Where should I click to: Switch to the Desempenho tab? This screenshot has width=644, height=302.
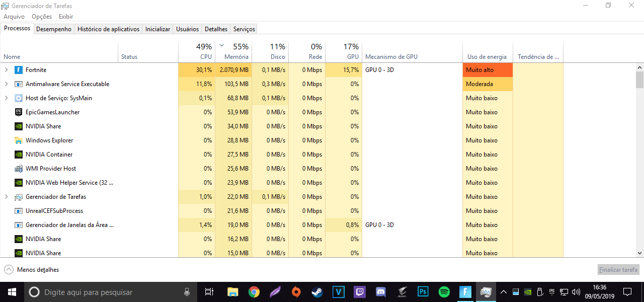(54, 29)
